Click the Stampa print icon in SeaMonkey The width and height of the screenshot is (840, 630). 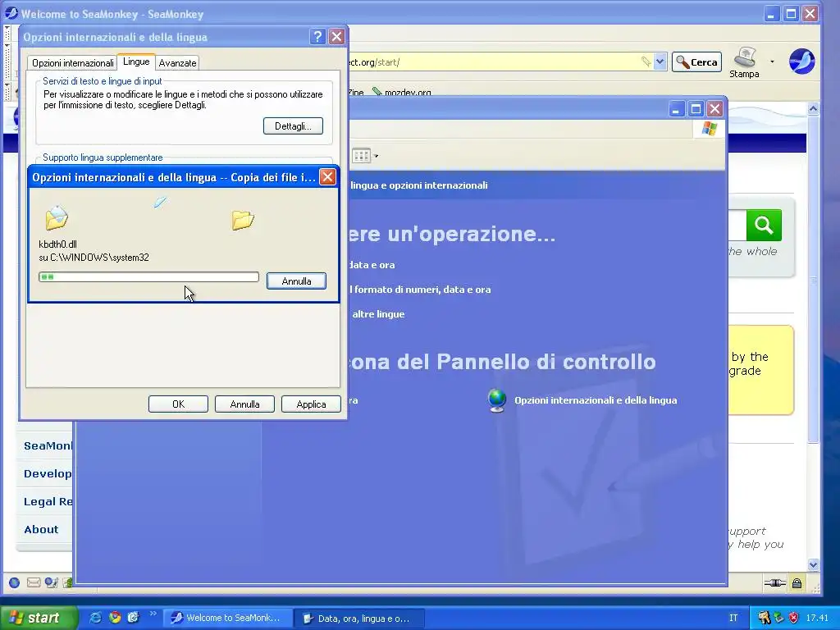coord(745,62)
